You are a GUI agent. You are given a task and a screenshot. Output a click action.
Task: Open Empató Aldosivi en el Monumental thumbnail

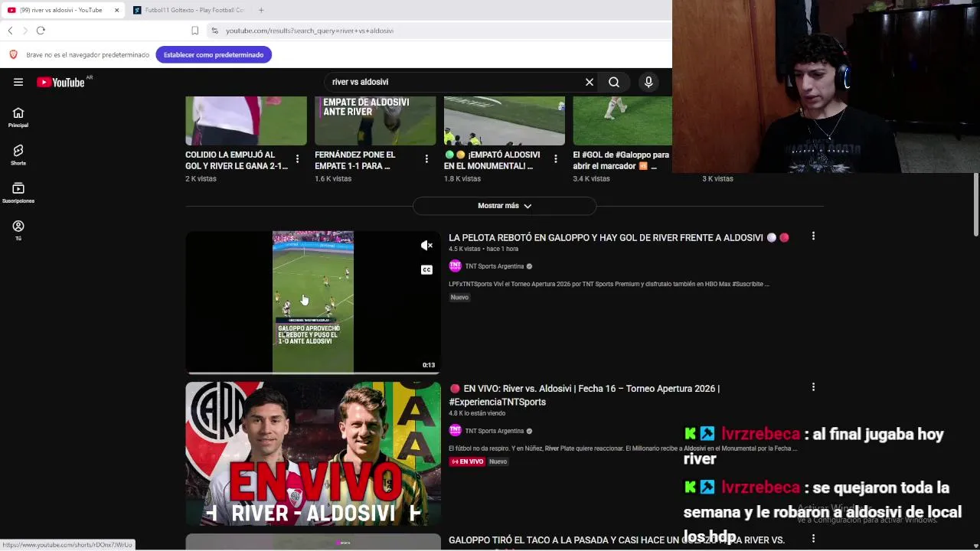pyautogui.click(x=505, y=121)
